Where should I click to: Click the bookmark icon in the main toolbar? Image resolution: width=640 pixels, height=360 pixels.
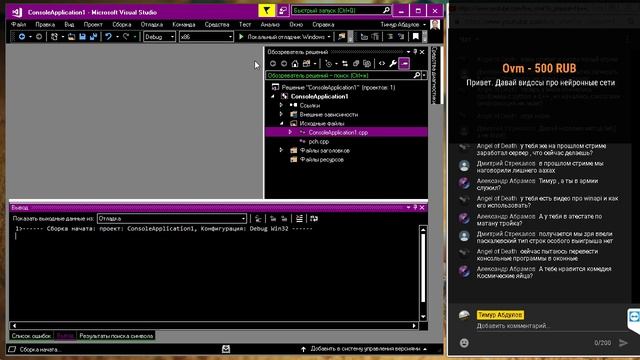point(416,37)
